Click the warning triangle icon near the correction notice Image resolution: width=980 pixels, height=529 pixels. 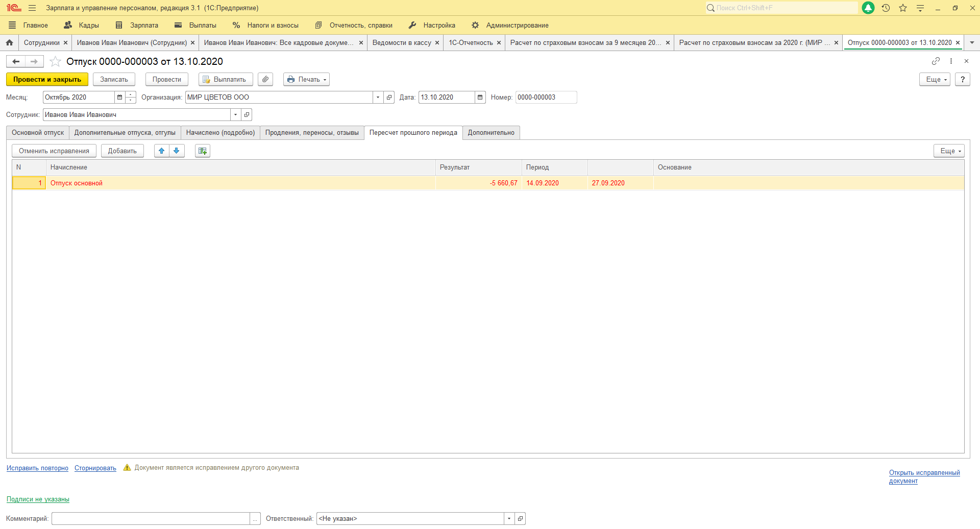point(127,467)
